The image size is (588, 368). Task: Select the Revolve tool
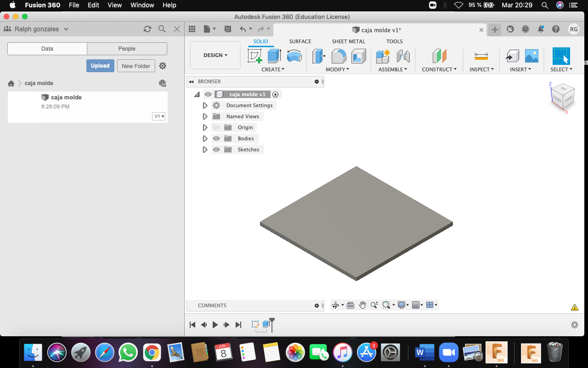(294, 56)
